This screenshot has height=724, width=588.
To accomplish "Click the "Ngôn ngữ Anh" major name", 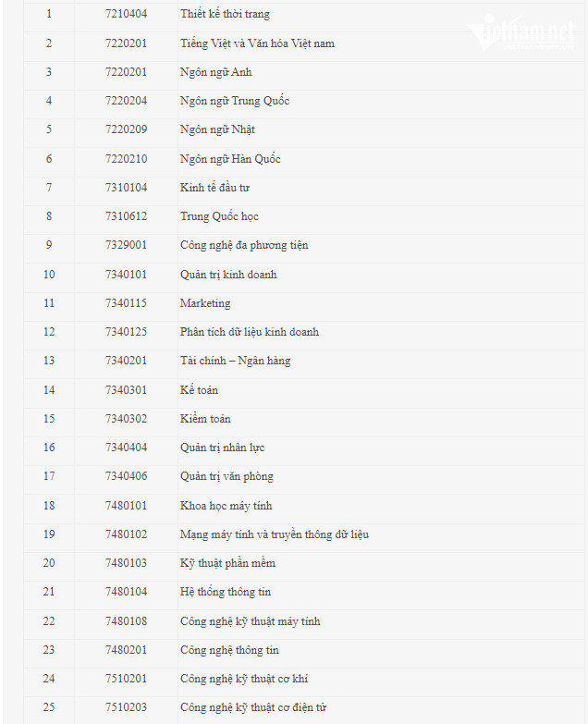I will pos(215,72).
